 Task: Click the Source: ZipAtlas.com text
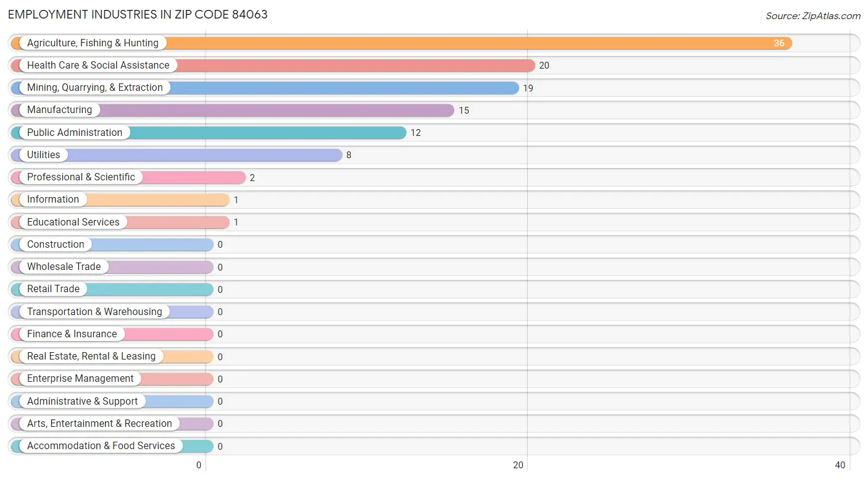click(813, 16)
